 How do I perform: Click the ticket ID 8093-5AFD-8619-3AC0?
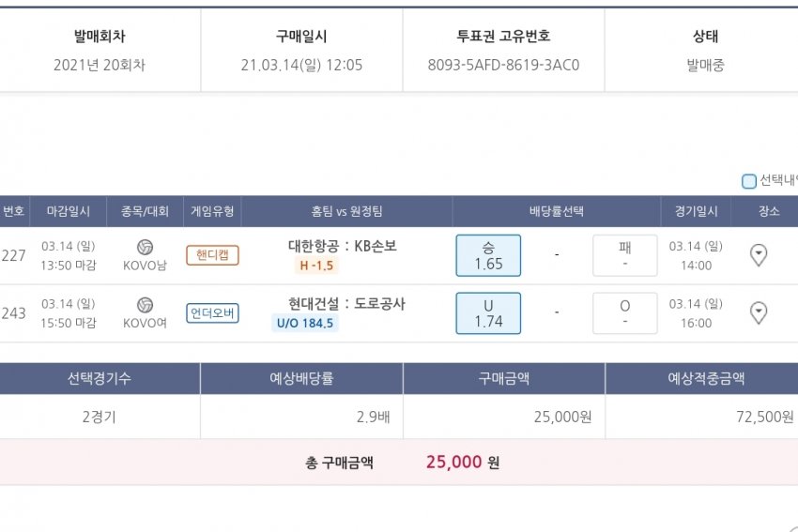pos(503,65)
